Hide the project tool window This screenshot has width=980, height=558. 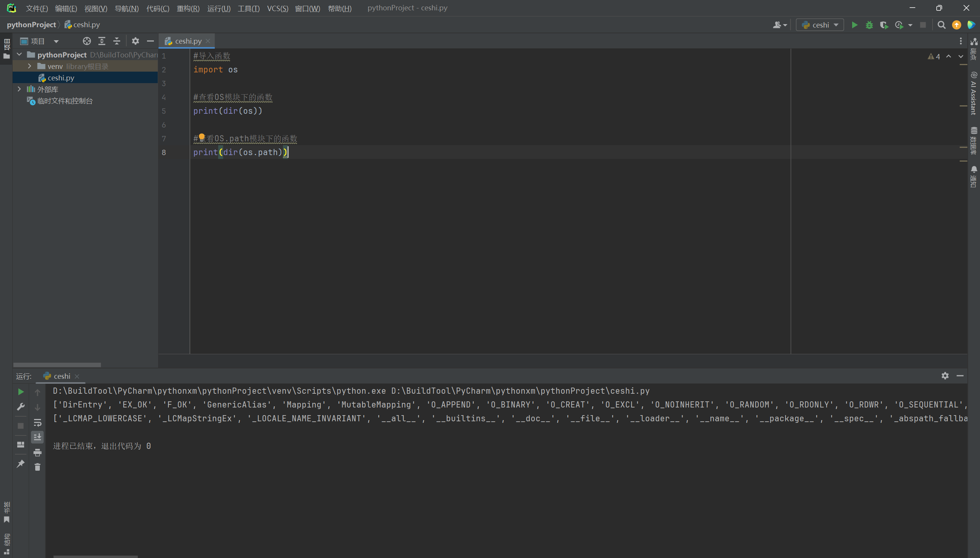pyautogui.click(x=150, y=41)
